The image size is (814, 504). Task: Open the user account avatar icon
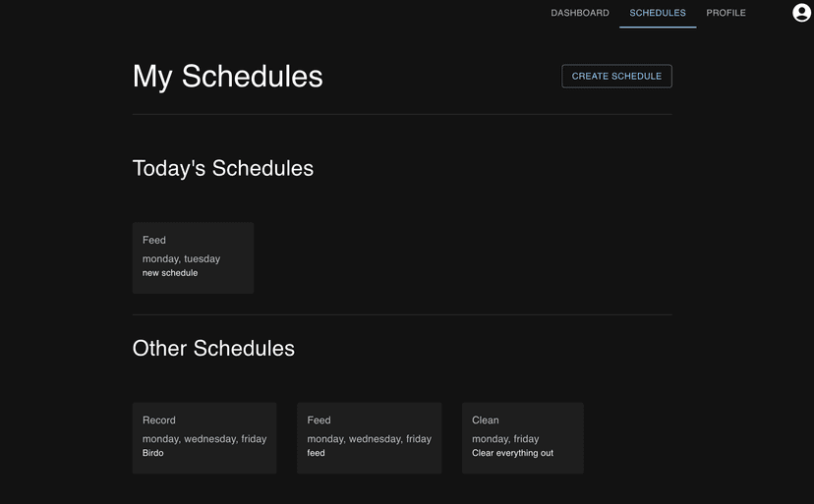[x=801, y=13]
